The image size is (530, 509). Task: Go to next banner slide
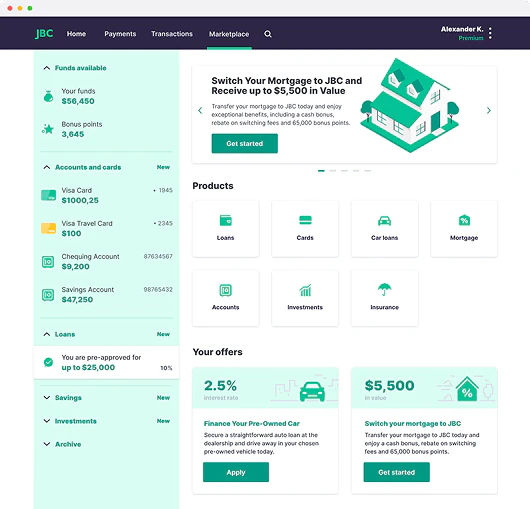[489, 110]
